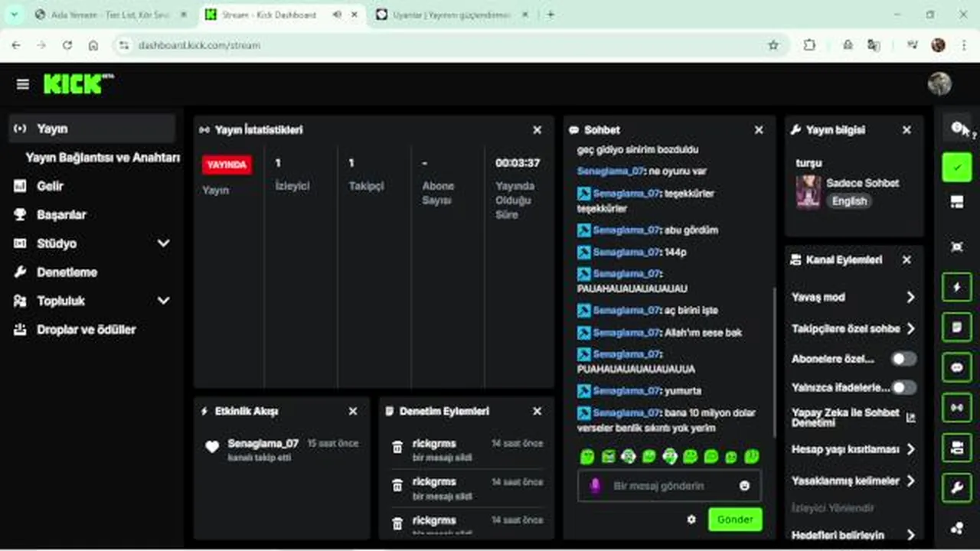Image resolution: width=980 pixels, height=551 pixels.
Task: Reload the browser page
Action: (x=67, y=45)
